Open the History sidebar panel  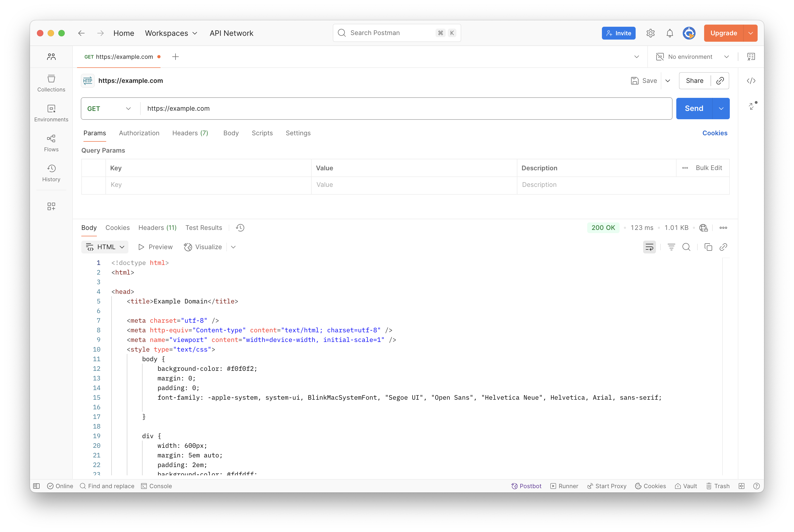51,173
